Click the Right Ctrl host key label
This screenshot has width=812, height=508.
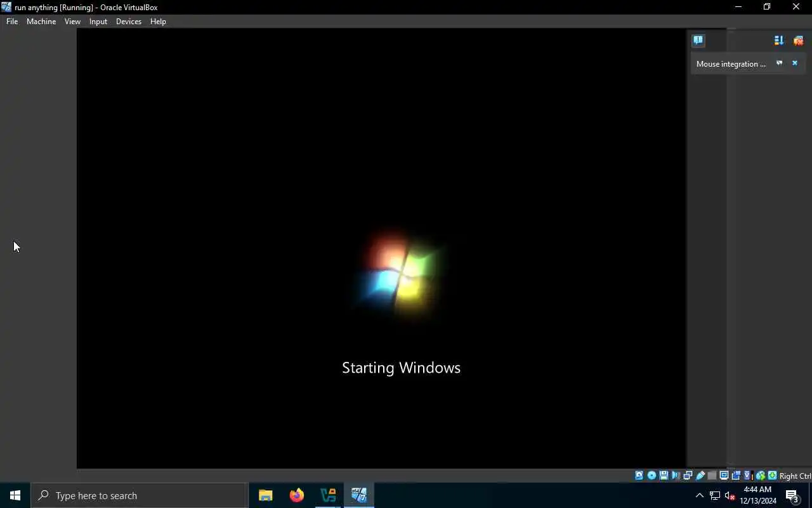pyautogui.click(x=796, y=476)
